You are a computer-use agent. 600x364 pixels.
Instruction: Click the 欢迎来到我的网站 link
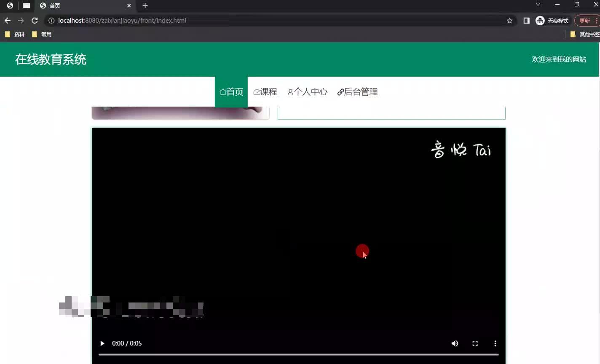point(559,59)
